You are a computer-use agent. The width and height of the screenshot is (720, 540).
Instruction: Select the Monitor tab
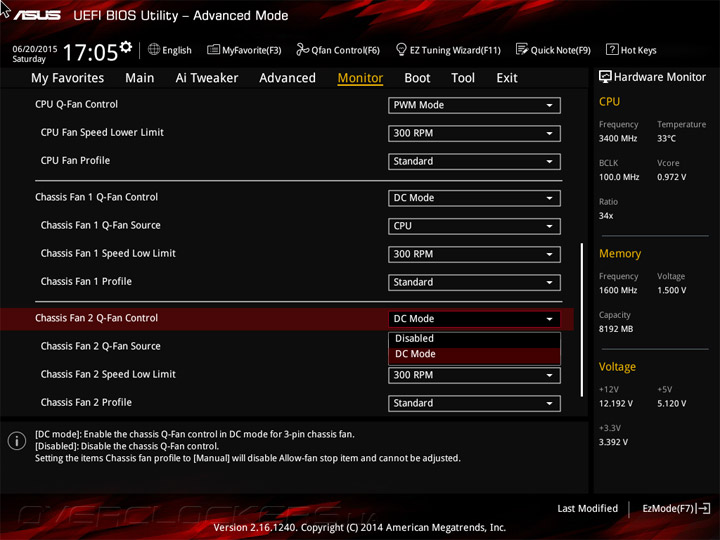point(360,78)
